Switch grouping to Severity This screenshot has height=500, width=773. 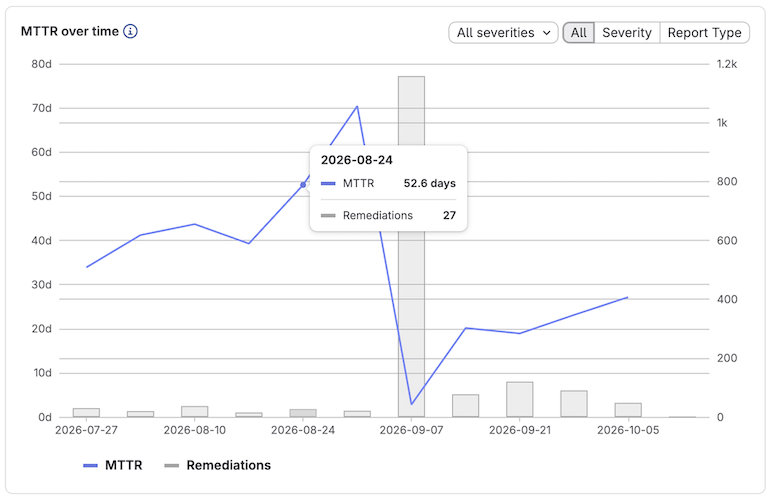627,33
